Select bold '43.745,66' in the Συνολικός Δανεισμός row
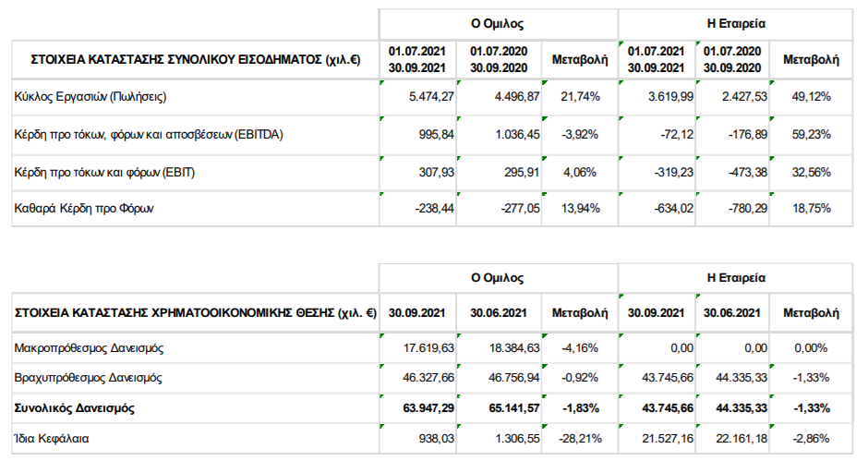 (x=668, y=408)
